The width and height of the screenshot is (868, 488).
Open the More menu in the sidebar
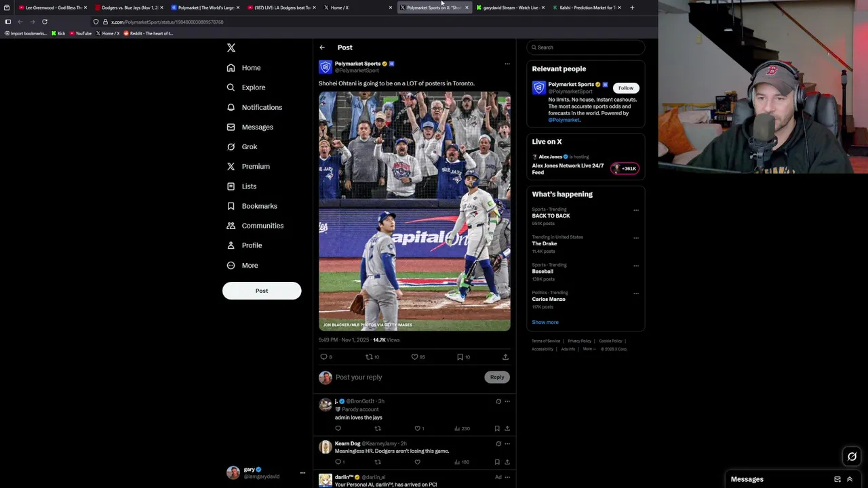[242, 265]
